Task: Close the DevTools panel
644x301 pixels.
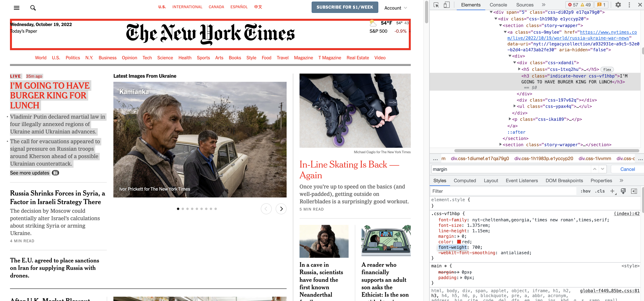Action: click(x=640, y=5)
